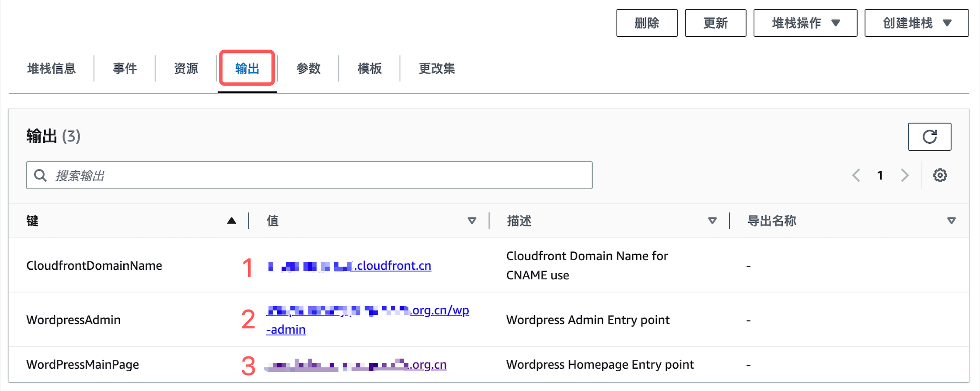Focus the 搜索输出 search field
Screen dimensions: 980x391
tap(309, 176)
